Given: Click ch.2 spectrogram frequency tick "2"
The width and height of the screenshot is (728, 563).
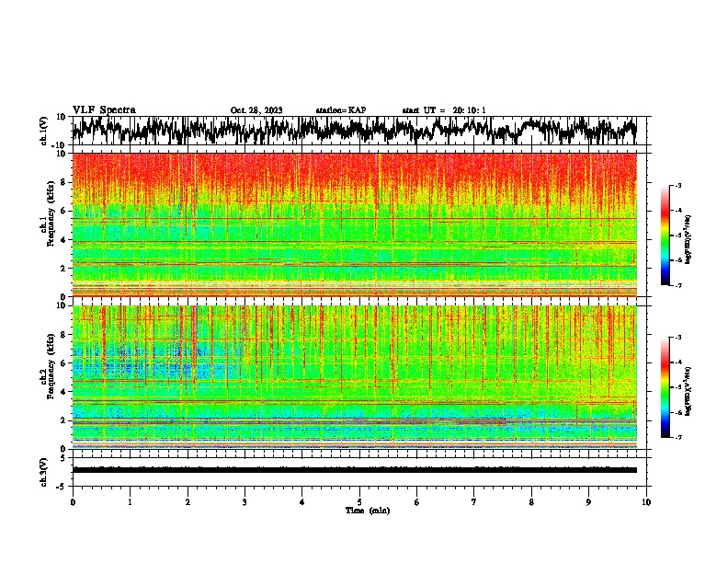Looking at the screenshot, I should (63, 420).
